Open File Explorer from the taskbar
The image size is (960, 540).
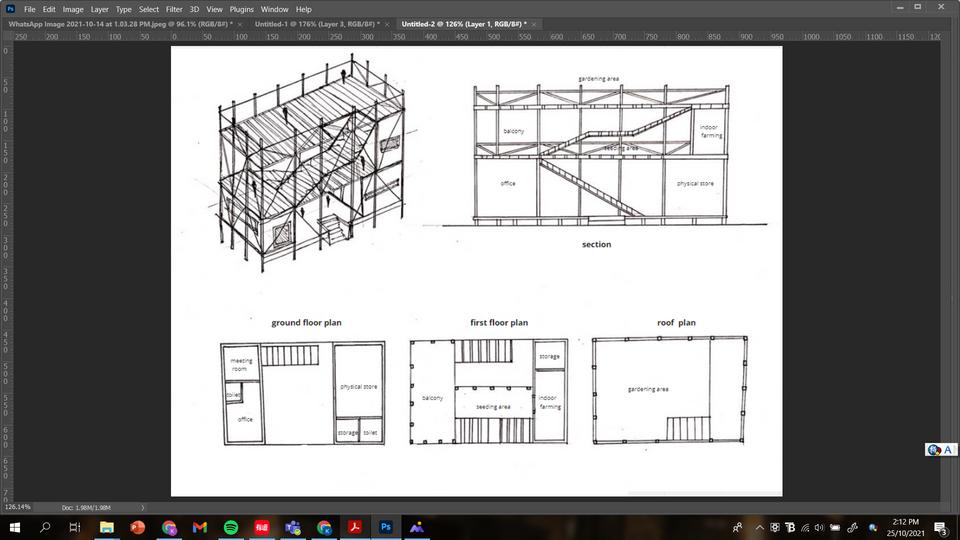tap(107, 527)
